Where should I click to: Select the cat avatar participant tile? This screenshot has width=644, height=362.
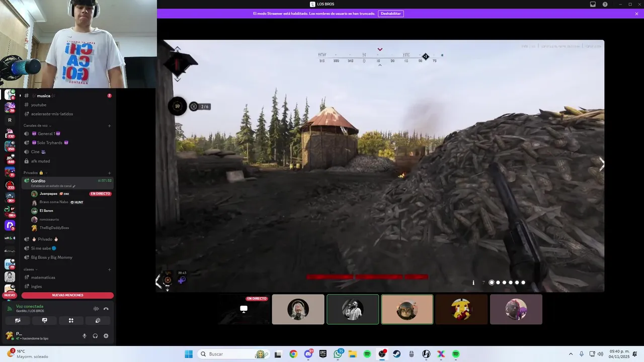(x=407, y=309)
